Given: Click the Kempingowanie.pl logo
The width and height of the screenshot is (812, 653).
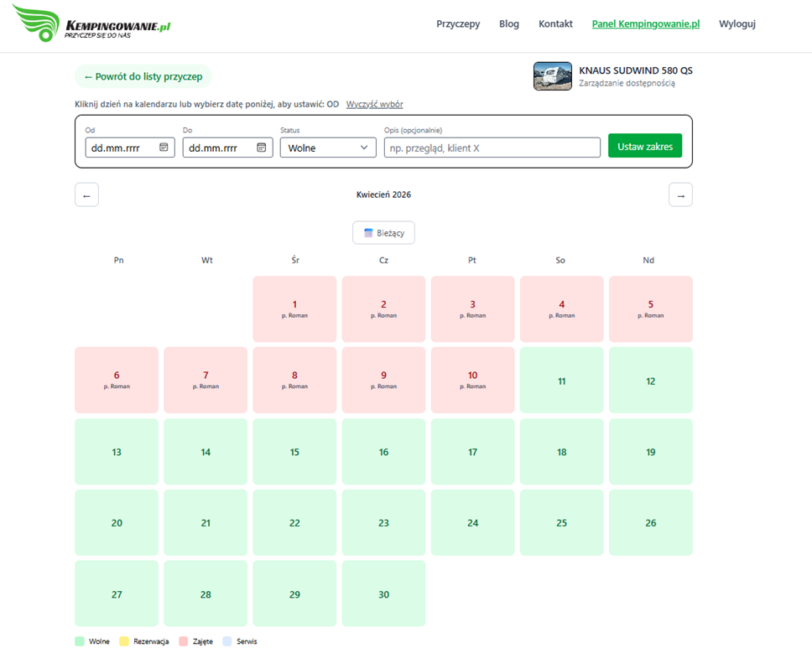Looking at the screenshot, I should click(91, 24).
